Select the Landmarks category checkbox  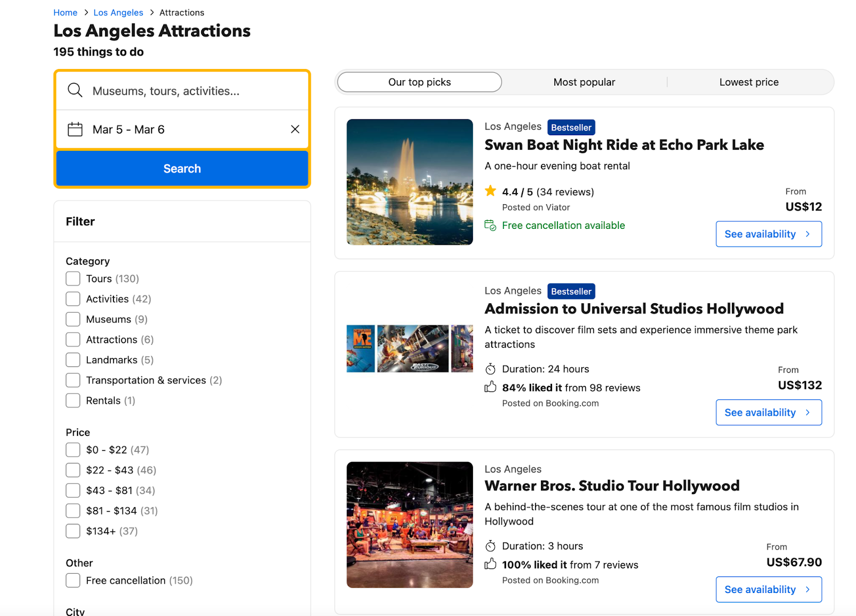tap(73, 360)
